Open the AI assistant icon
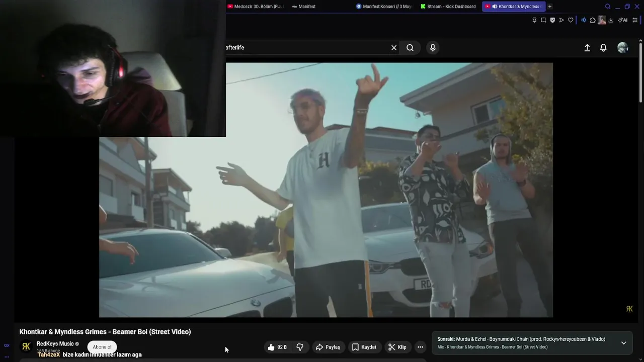The image size is (644, 362). tap(622, 20)
